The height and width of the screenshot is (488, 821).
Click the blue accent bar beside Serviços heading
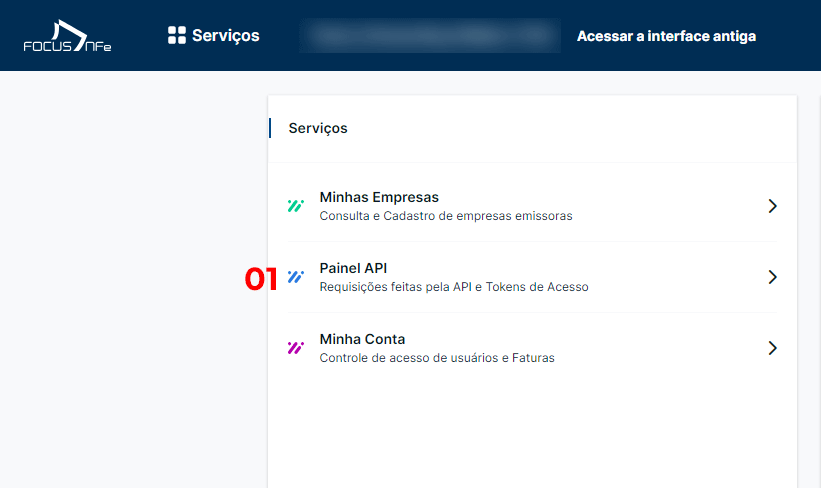coord(270,128)
